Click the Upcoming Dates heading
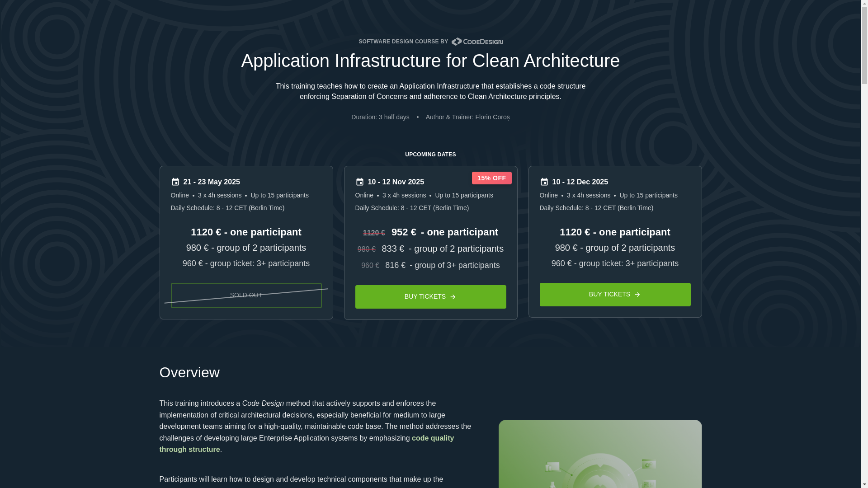Image resolution: width=868 pixels, height=488 pixels. pos(430,155)
